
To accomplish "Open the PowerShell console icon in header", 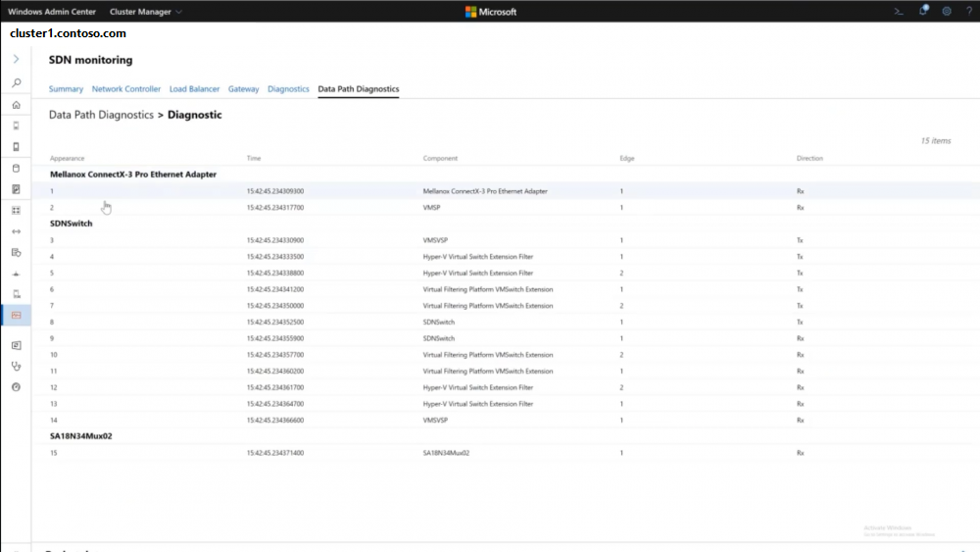I will pyautogui.click(x=899, y=11).
